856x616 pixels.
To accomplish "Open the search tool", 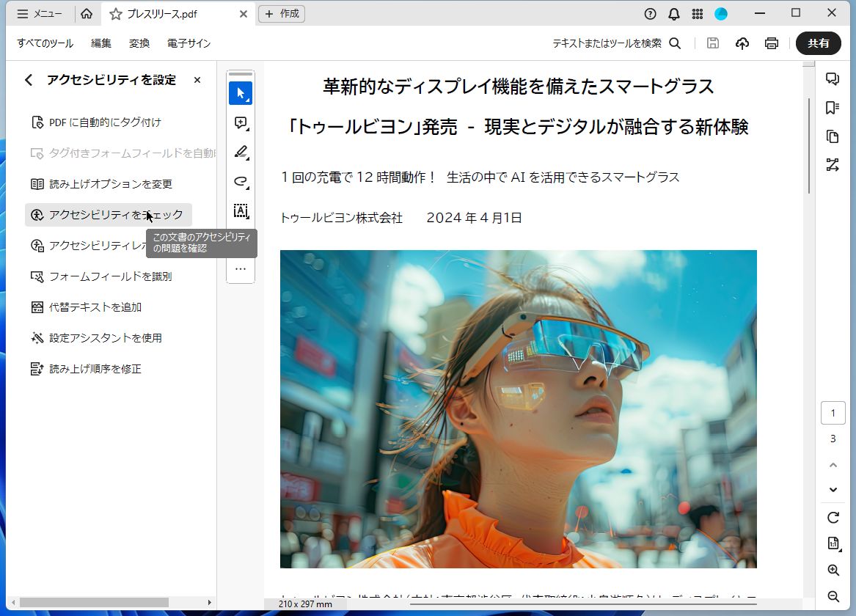I will click(x=674, y=43).
